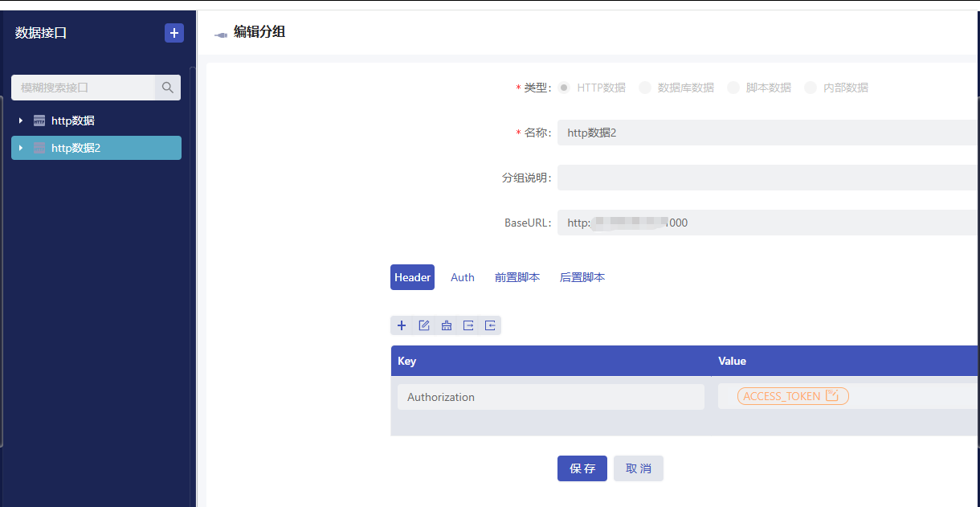Click the 取消 cancel button
Screen dimensions: 980x507
click(x=638, y=468)
